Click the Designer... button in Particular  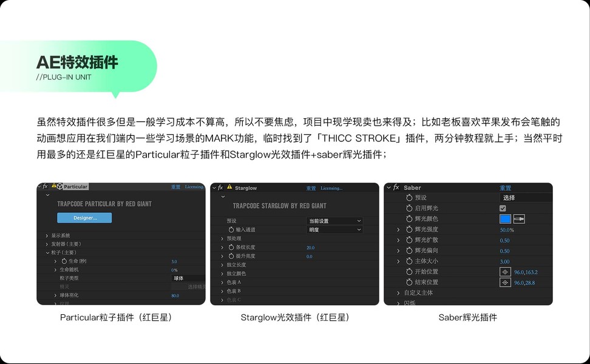click(x=84, y=218)
